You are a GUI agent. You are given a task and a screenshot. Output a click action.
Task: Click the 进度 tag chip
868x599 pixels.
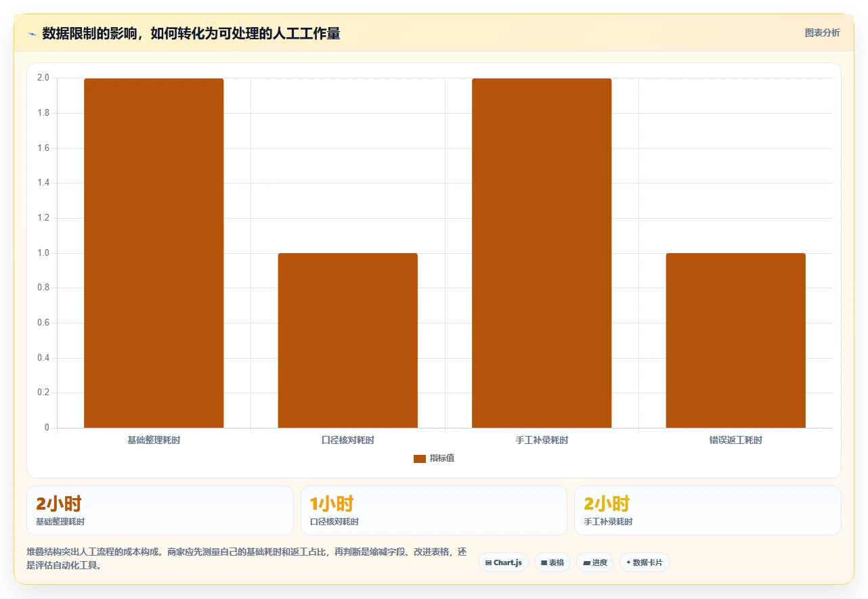coord(595,562)
